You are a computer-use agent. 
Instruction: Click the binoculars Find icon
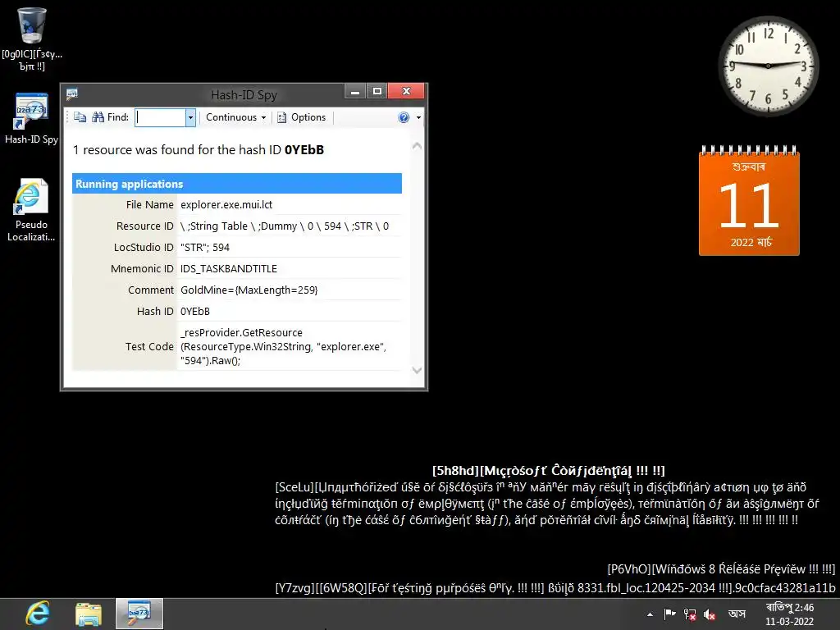pos(98,117)
